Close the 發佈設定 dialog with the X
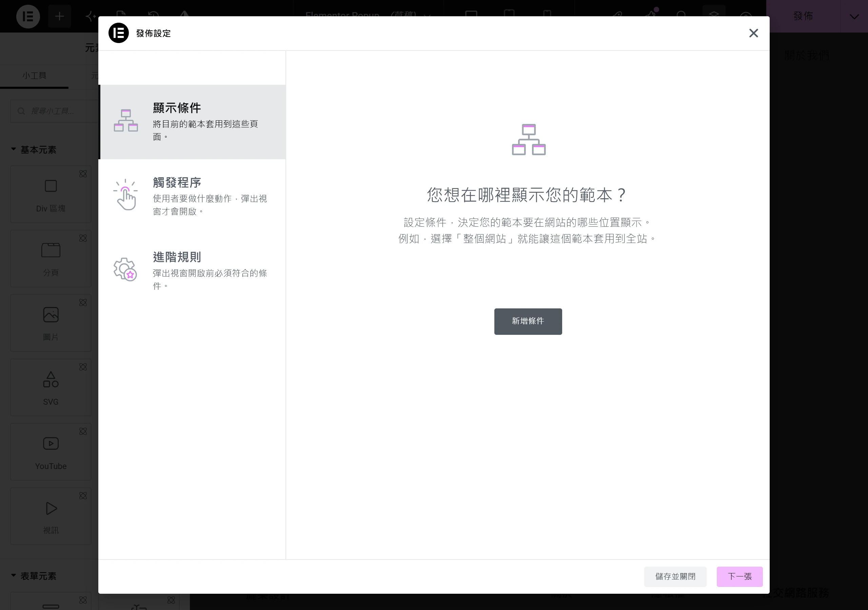 [753, 33]
